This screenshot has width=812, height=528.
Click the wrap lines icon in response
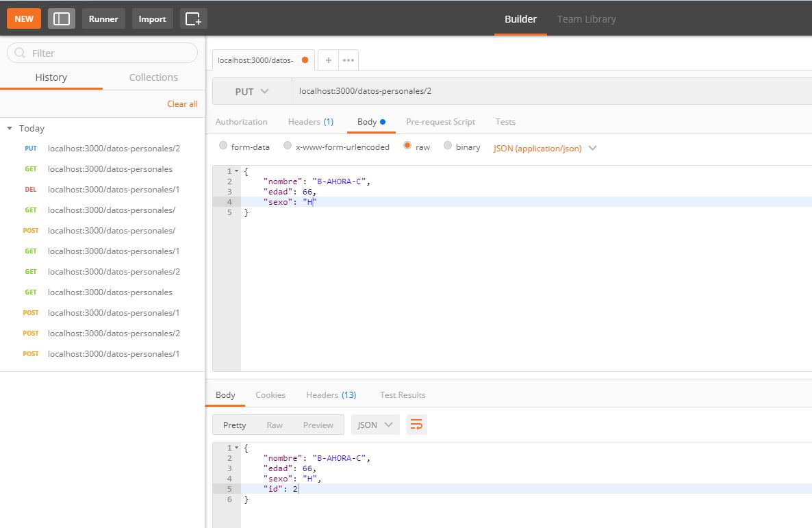click(416, 425)
